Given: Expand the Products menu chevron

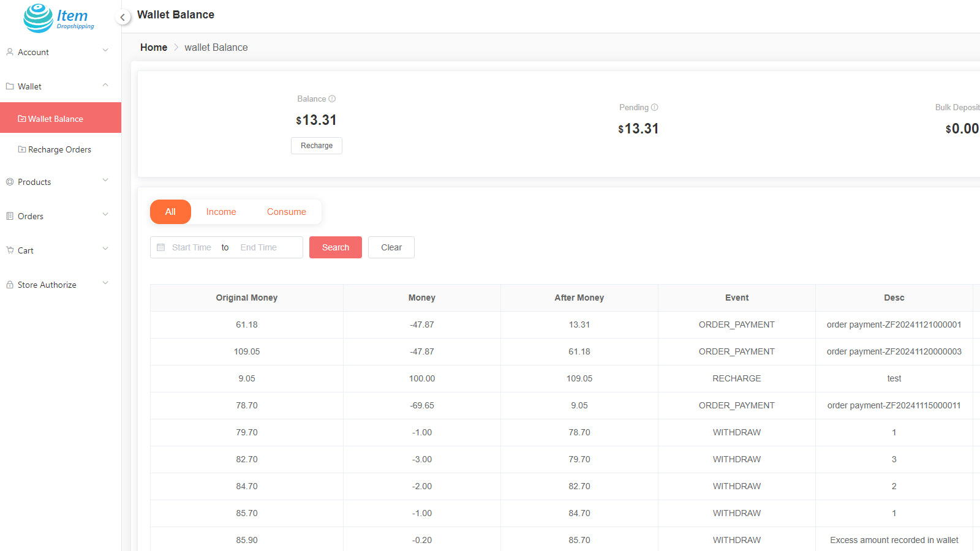Looking at the screenshot, I should [x=105, y=180].
